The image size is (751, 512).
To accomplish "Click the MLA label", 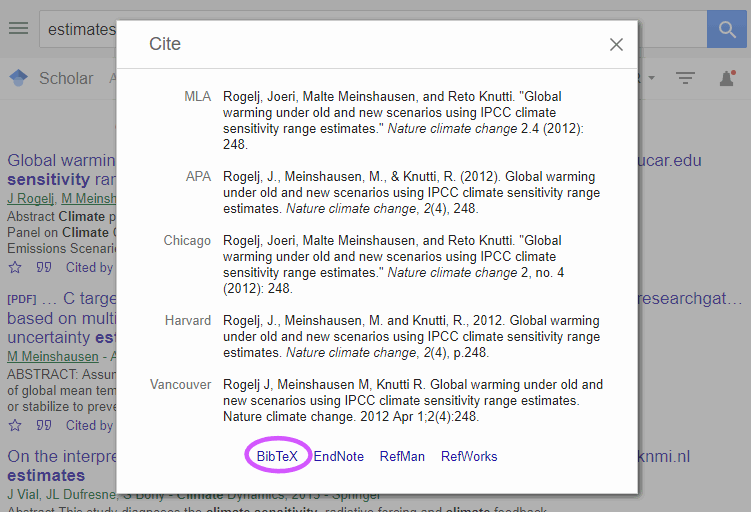I will (197, 96).
